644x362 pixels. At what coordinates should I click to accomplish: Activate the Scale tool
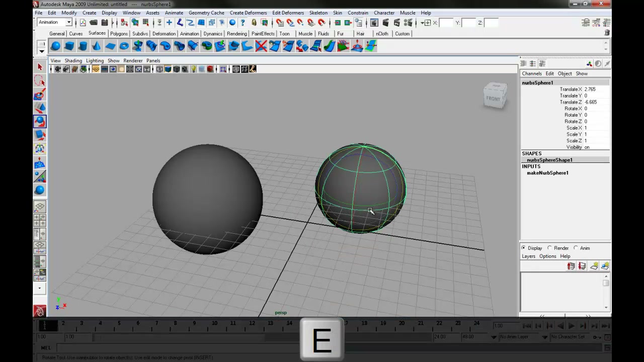(40, 135)
